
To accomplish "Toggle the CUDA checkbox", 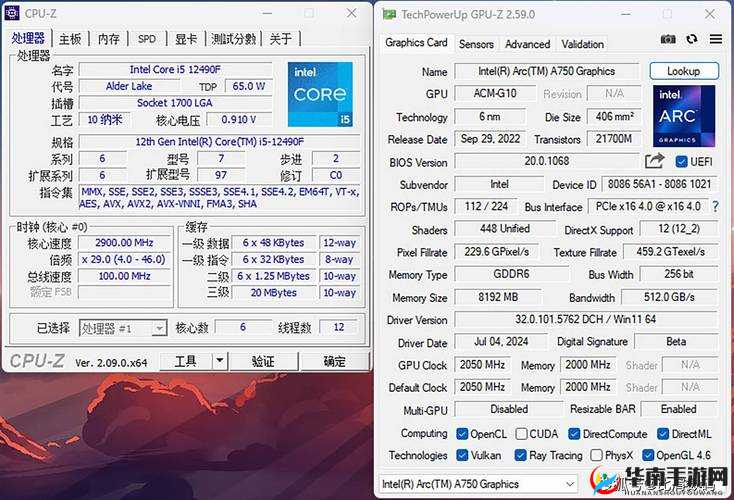I will [x=520, y=434].
